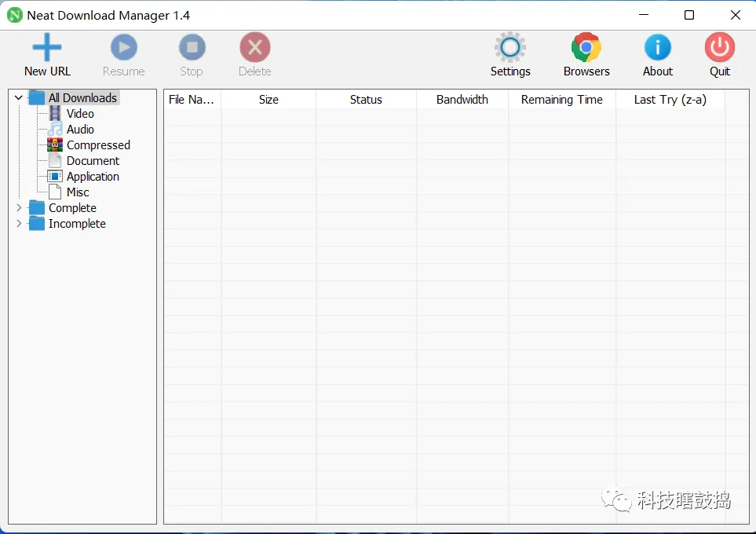Choose the Compressed category label
The height and width of the screenshot is (534, 756).
[98, 144]
